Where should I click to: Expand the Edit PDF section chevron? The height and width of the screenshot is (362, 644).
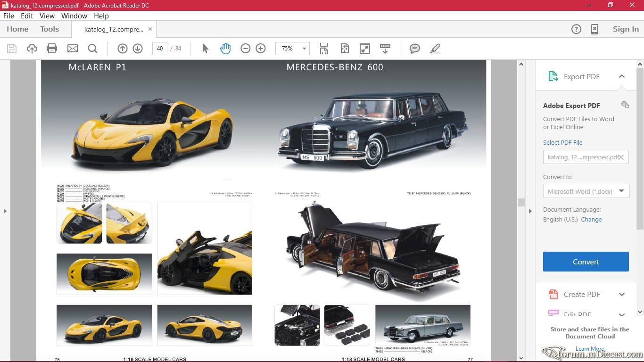[x=622, y=314]
